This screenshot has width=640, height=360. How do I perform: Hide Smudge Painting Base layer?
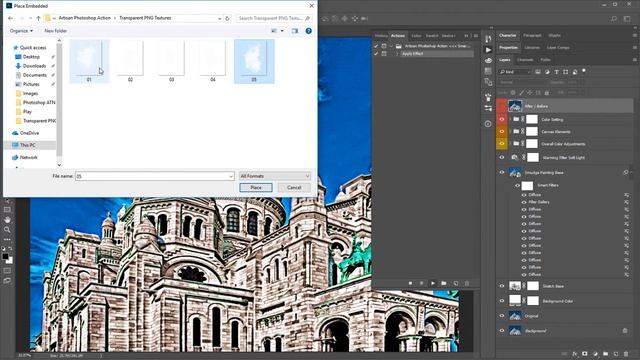(502, 173)
